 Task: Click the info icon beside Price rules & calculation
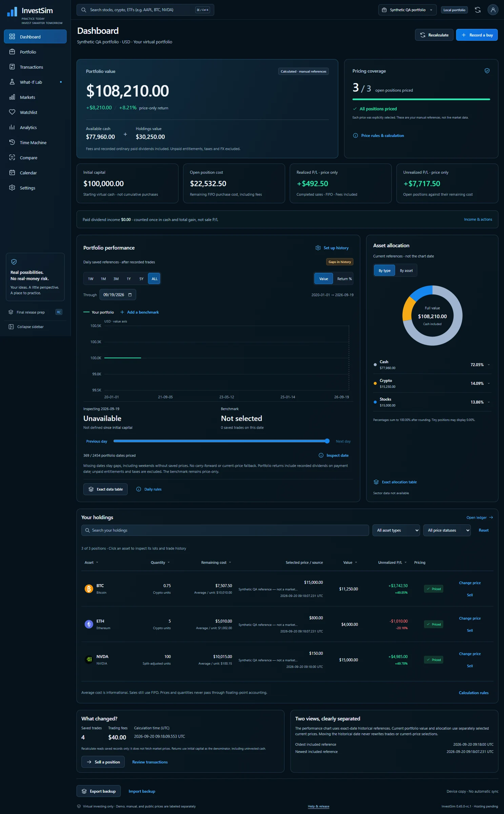[356, 136]
